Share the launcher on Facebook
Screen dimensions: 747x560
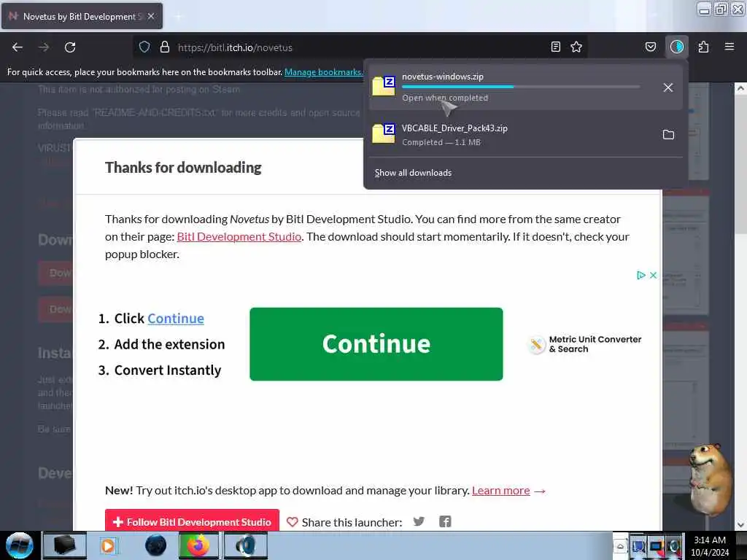445,521
